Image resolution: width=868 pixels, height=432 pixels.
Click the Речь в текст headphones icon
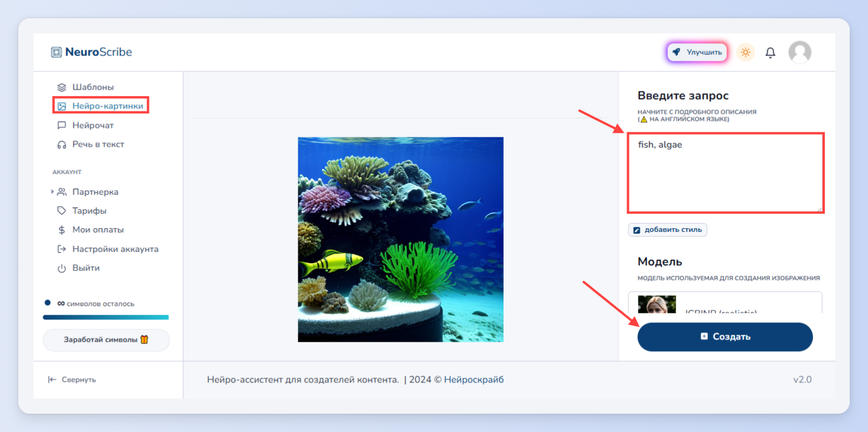[x=62, y=145]
